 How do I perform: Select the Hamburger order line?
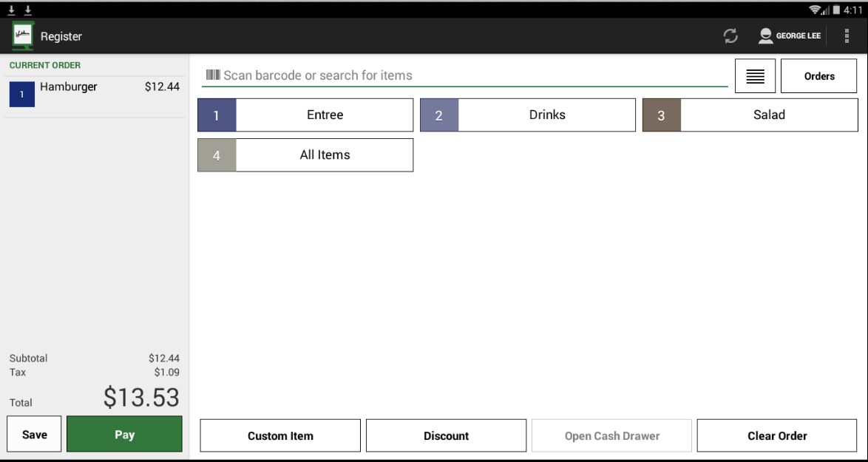(95, 97)
